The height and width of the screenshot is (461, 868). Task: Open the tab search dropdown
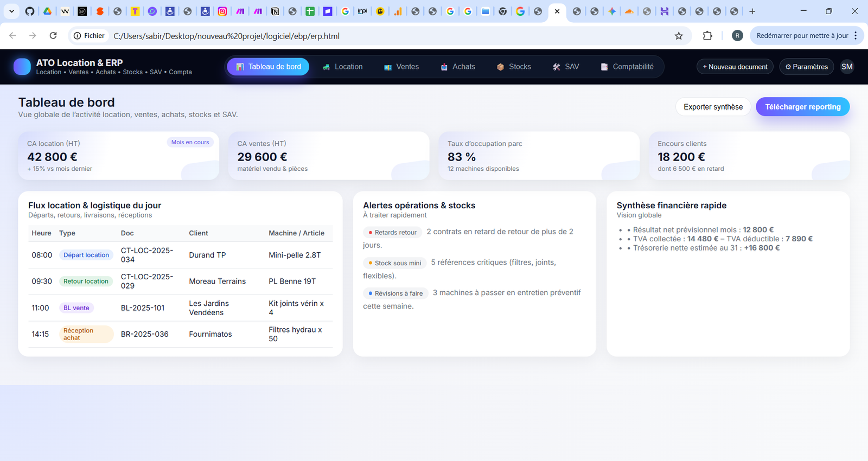click(11, 11)
